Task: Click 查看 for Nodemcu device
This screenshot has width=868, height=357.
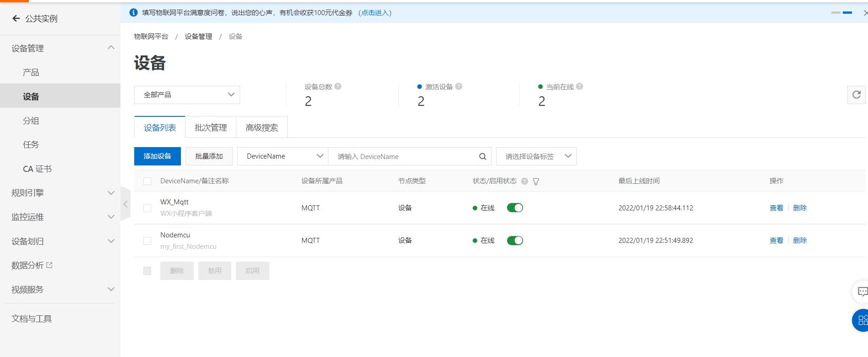Action: tap(776, 241)
